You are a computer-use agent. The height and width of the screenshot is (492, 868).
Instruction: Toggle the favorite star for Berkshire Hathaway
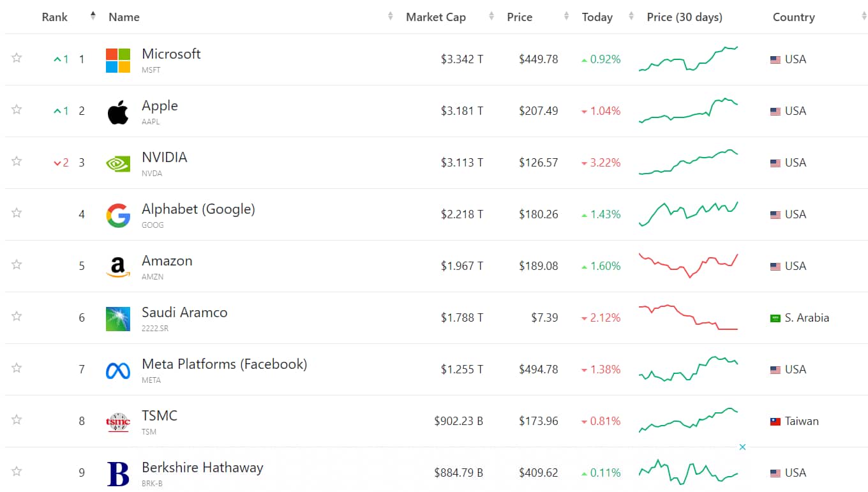[x=17, y=470]
